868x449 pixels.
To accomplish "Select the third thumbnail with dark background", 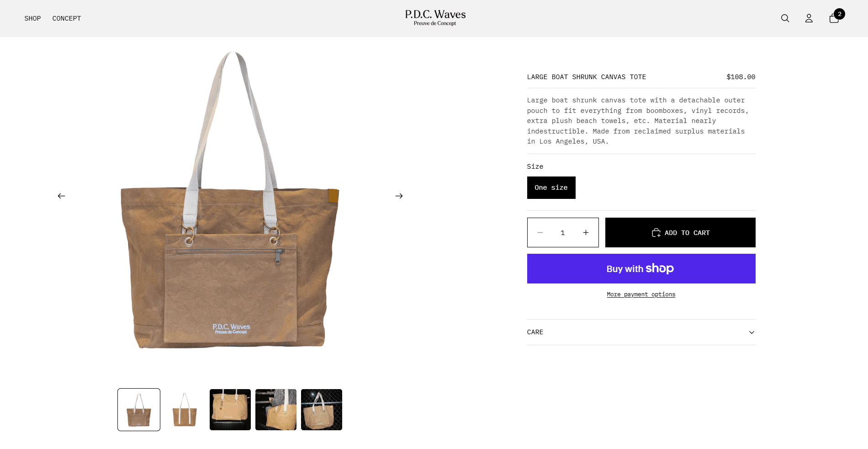I will [x=230, y=410].
